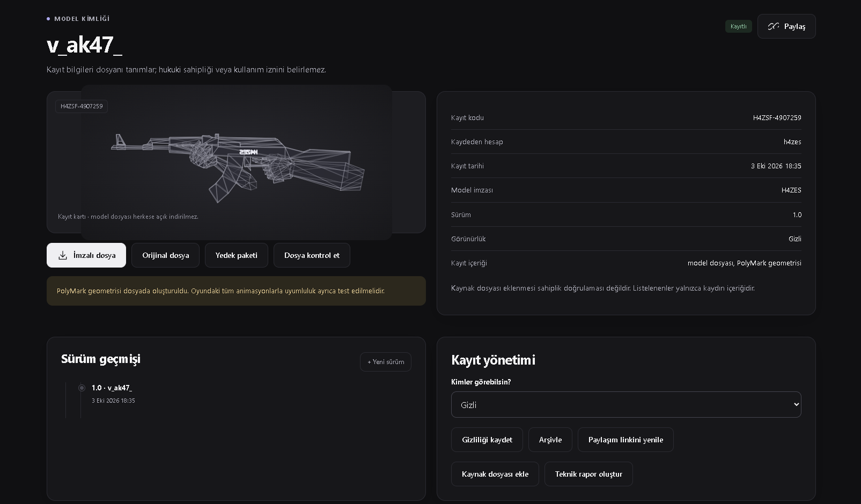The image size is (861, 504).
Task: Click the Kaydeden hesap value h4zes
Action: [x=792, y=142]
